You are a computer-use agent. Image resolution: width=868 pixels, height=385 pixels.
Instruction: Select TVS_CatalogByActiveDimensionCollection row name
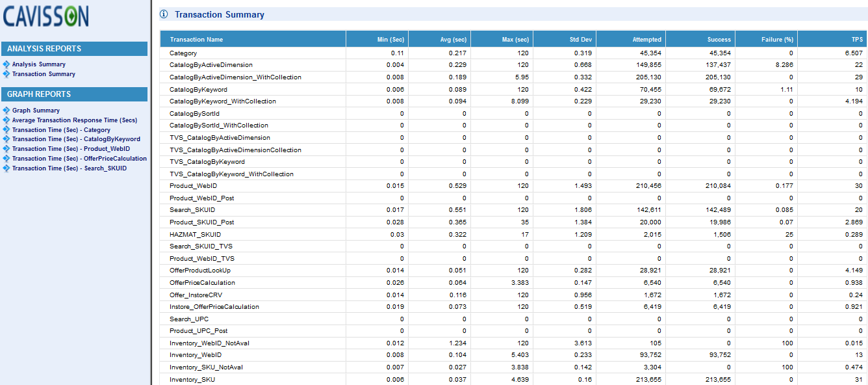click(x=235, y=150)
